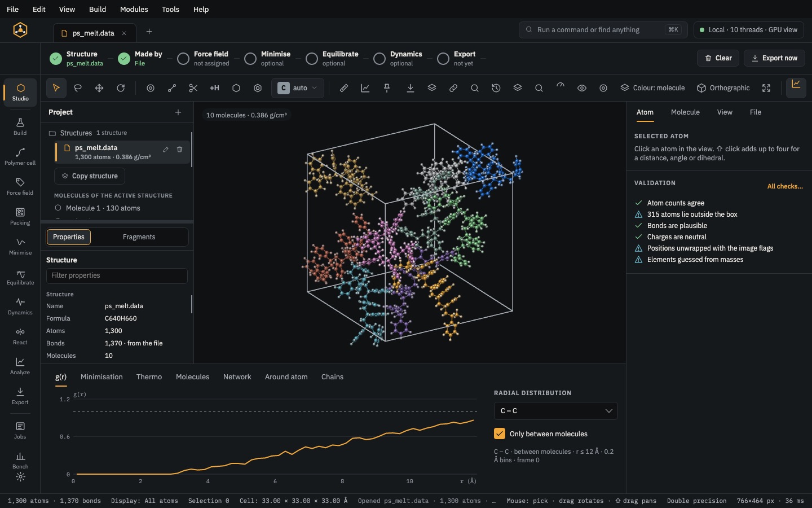
Task: Activate the ruler measure tool
Action: tap(344, 88)
